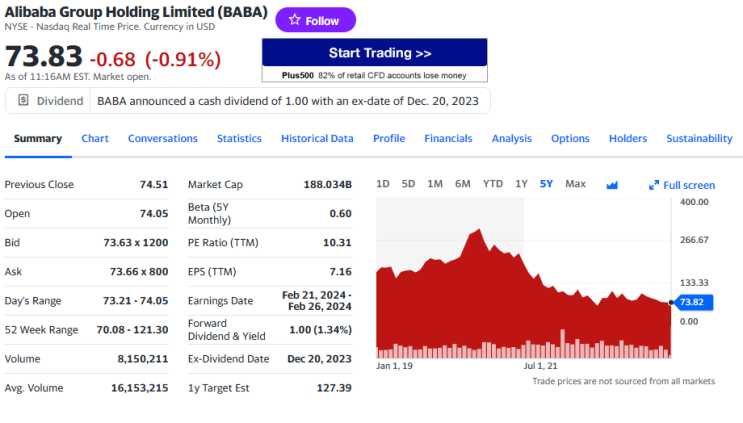Open the Holders tab

tap(628, 139)
